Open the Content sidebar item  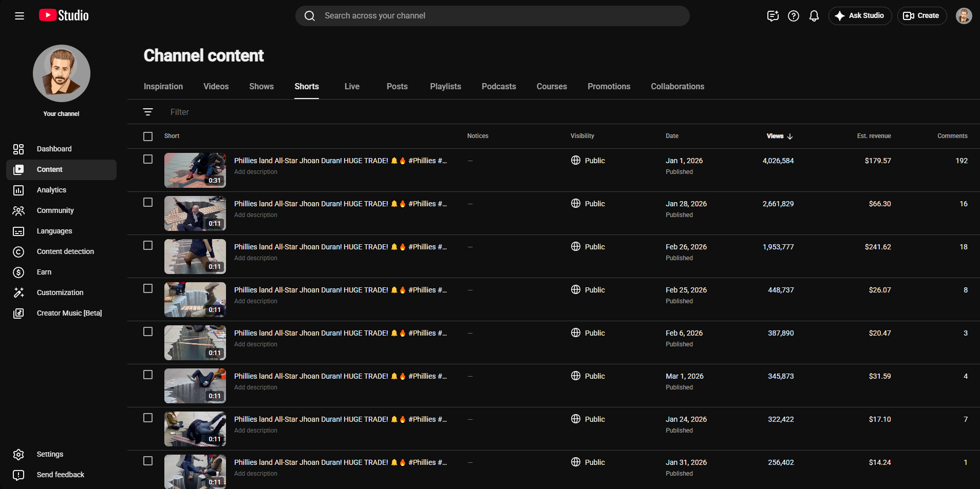[61, 169]
